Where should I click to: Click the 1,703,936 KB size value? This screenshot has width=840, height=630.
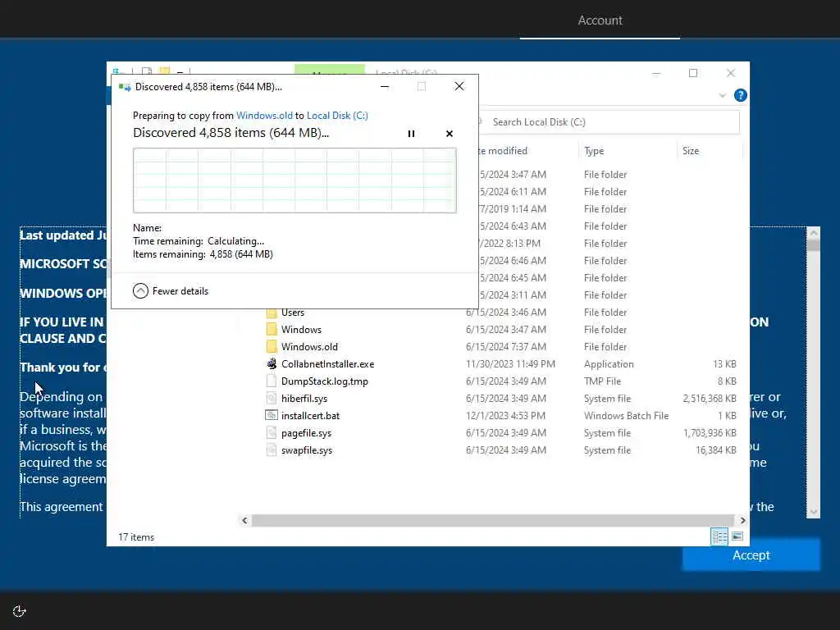(710, 433)
